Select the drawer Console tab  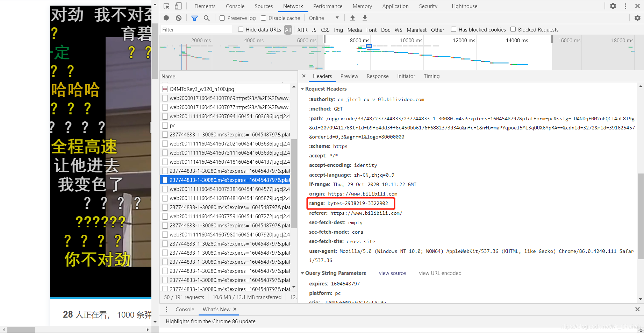[185, 310]
